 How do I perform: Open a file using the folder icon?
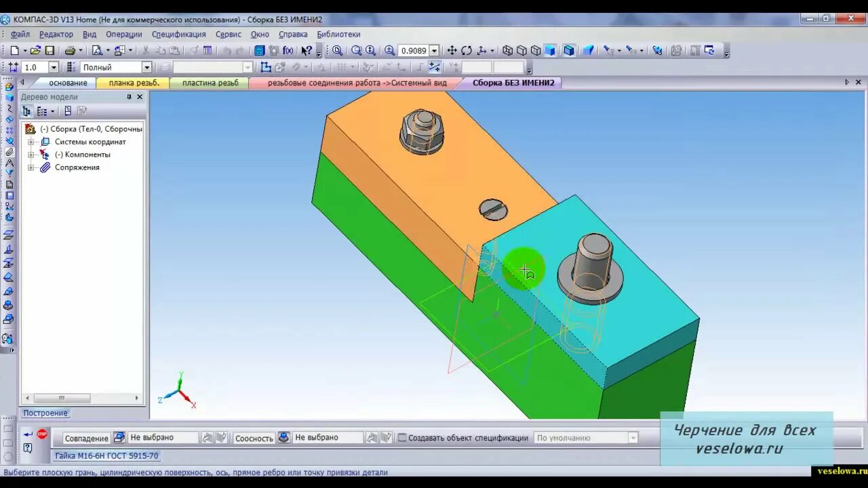(35, 50)
